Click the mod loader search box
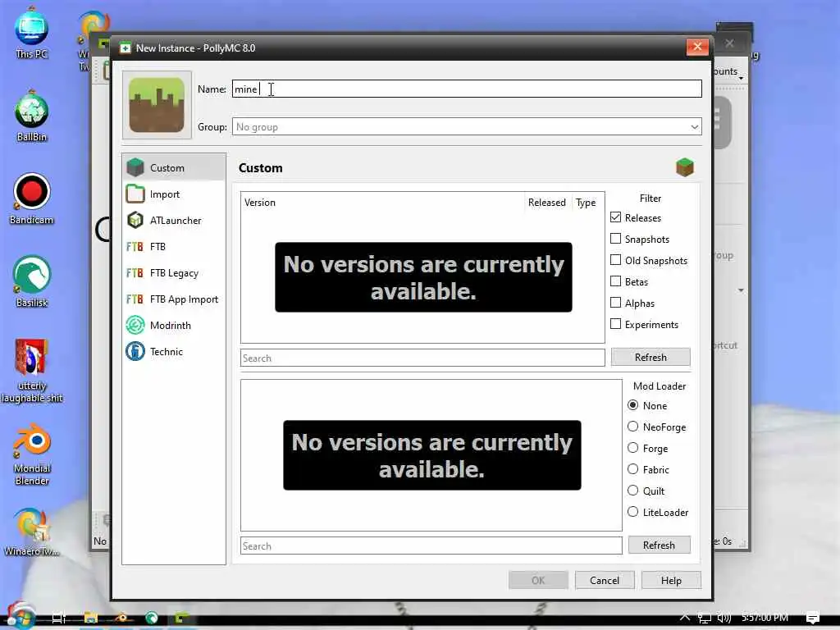The height and width of the screenshot is (630, 840). tap(431, 546)
